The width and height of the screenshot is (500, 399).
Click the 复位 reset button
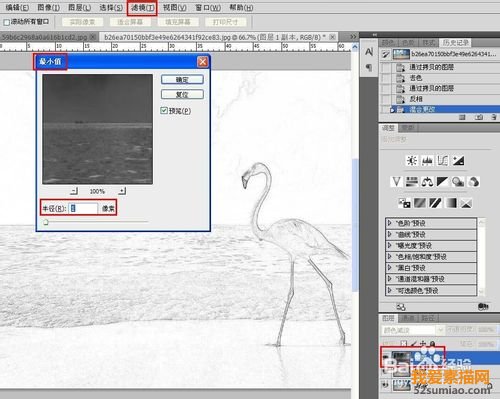tap(182, 94)
